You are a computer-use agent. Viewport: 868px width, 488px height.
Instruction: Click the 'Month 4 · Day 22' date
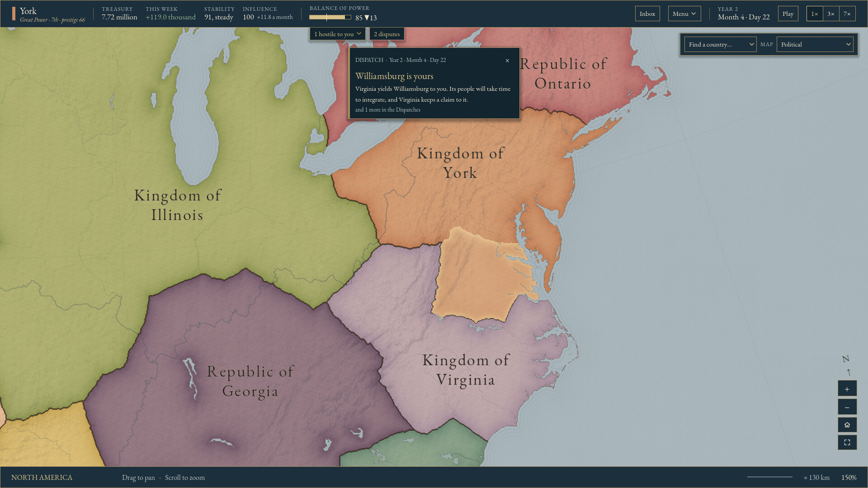[744, 17]
